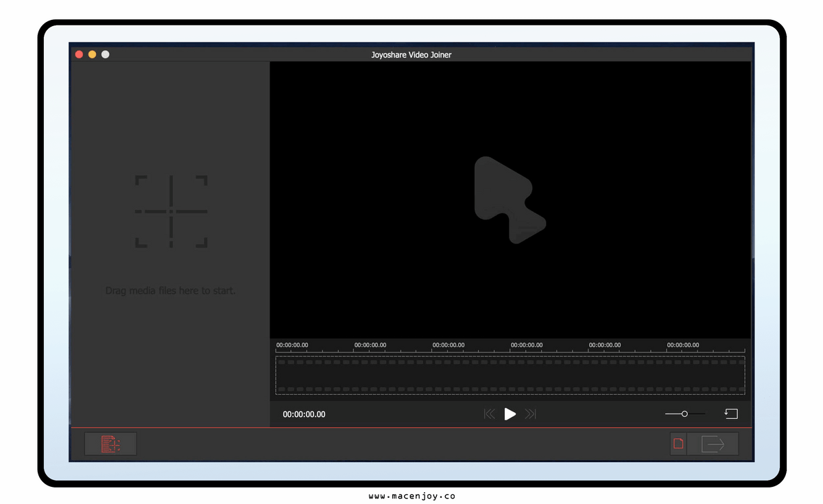Jump to the next frame icon
This screenshot has height=504, width=823.
530,414
